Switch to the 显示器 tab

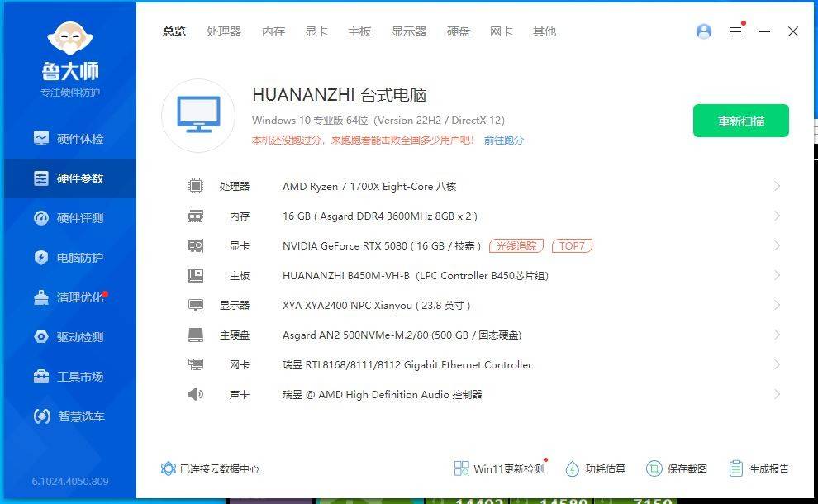410,31
